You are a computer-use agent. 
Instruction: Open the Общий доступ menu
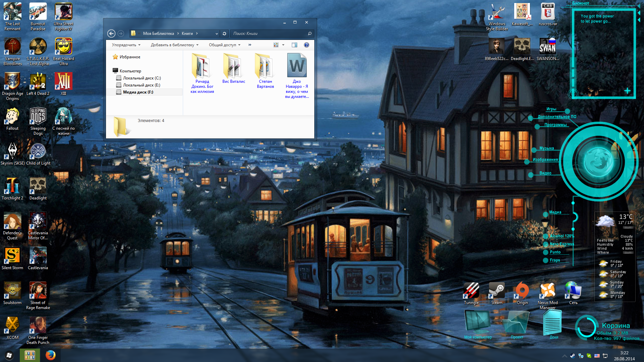pos(224,45)
